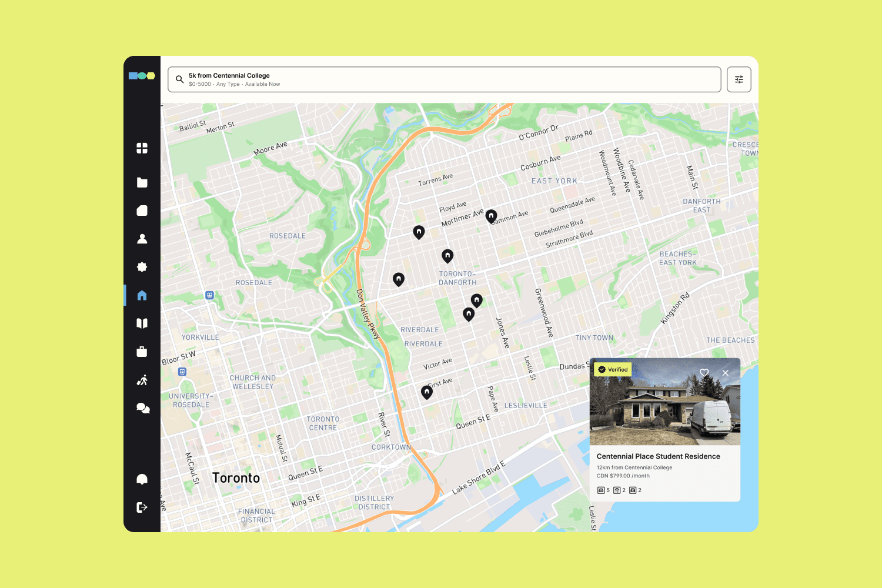The height and width of the screenshot is (588, 882).
Task: Open the dashboard grid icon in sidebar
Action: click(x=142, y=148)
